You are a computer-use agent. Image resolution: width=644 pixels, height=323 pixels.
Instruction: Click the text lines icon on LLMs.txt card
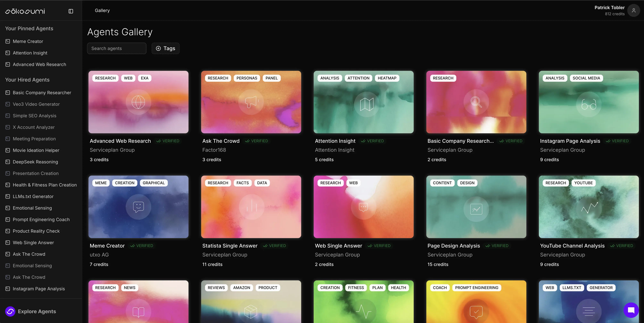589,311
